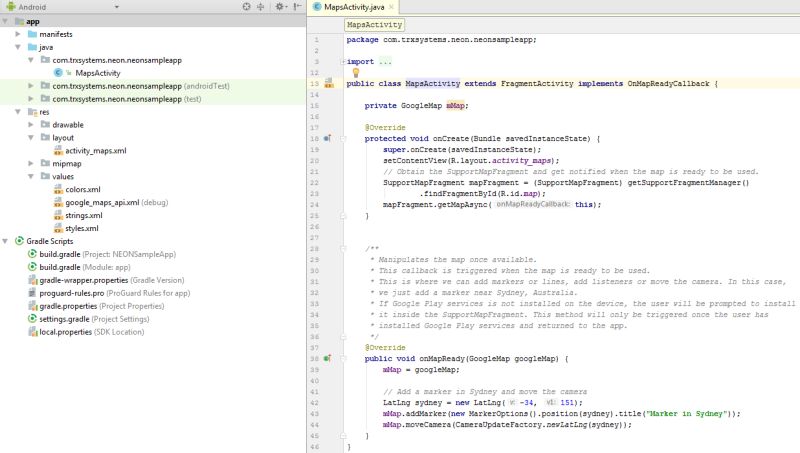The width and height of the screenshot is (800, 453).
Task: Collapse the res folder
Action: 18,112
